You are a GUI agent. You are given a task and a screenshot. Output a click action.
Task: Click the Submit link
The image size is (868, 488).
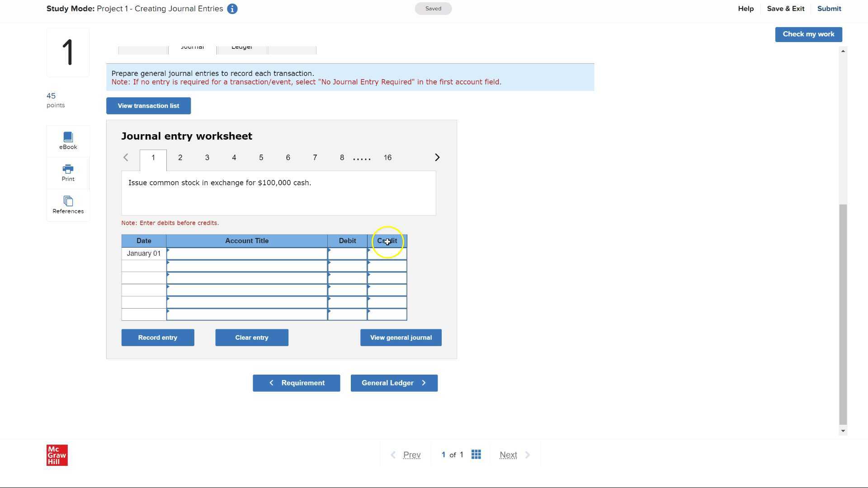pos(829,9)
